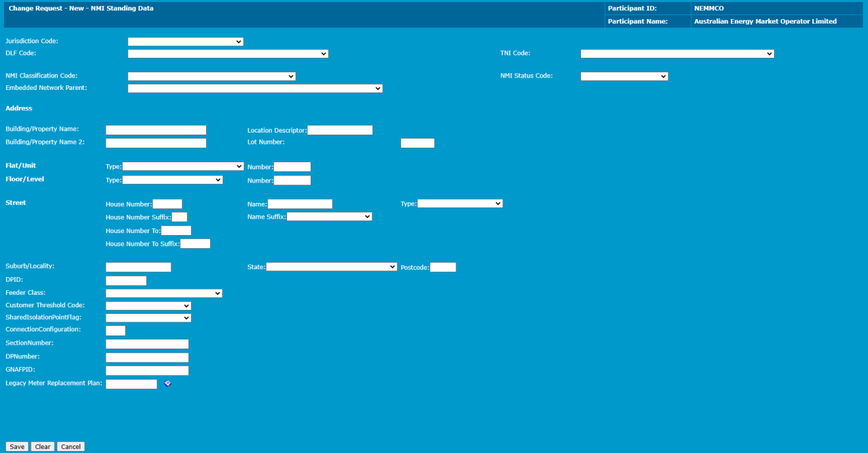Open the SharedIsolationPointFlag dropdown

tap(148, 318)
